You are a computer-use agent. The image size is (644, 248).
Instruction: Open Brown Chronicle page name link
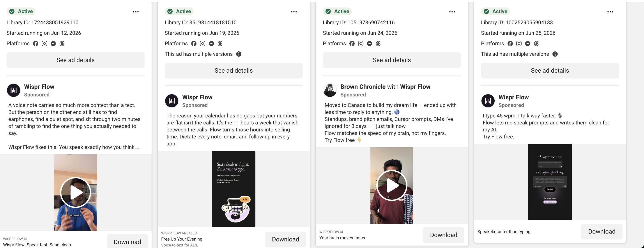(x=363, y=87)
